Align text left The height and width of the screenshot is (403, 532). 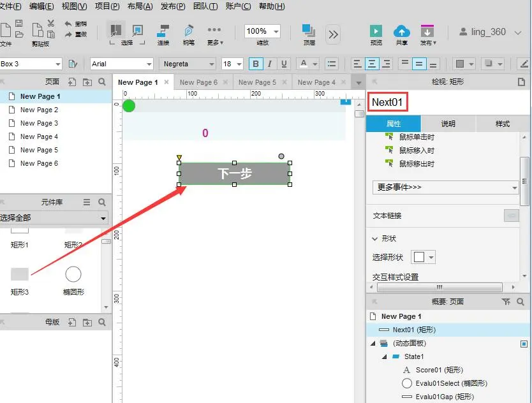pyautogui.click(x=357, y=64)
